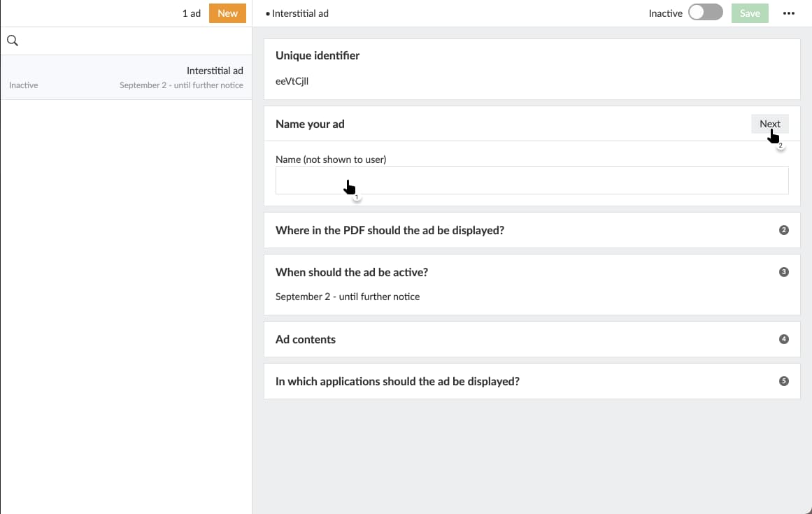Expand 'When should the ad be active?' section
Viewport: 812px width, 514px height.
[x=352, y=272]
